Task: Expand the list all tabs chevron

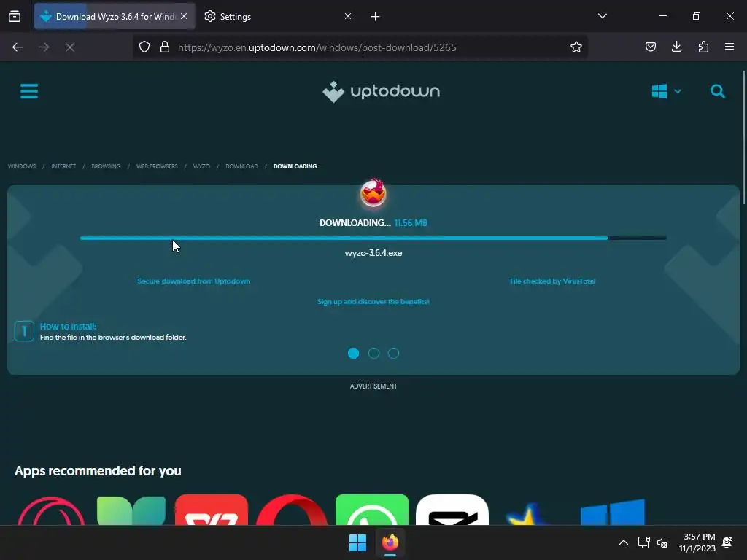Action: point(602,16)
